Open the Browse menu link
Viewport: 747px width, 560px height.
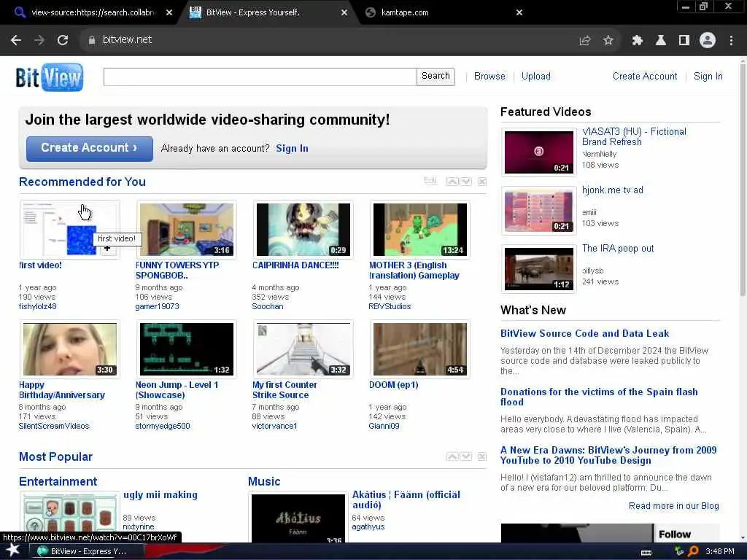click(489, 76)
